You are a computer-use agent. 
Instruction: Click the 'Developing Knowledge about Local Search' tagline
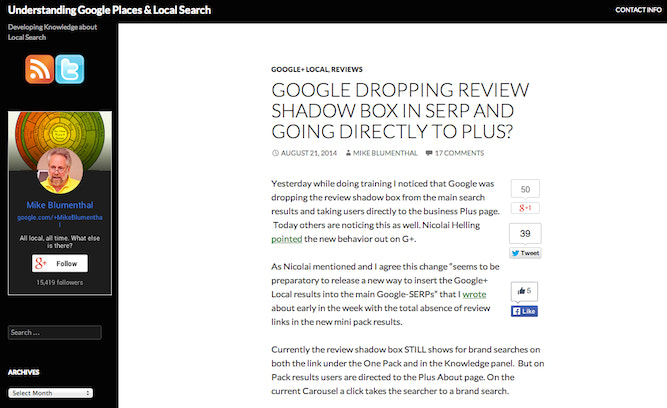pos(52,32)
